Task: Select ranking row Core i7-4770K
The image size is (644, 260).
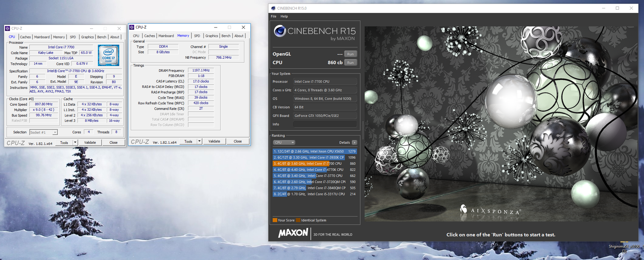Action: (315, 170)
